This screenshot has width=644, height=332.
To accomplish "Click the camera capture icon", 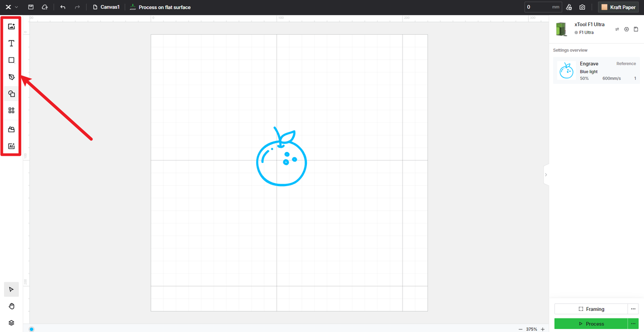I will 582,8.
